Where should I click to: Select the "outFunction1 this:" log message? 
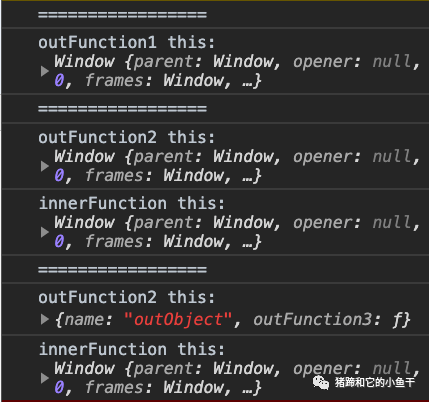pyautogui.click(x=127, y=43)
